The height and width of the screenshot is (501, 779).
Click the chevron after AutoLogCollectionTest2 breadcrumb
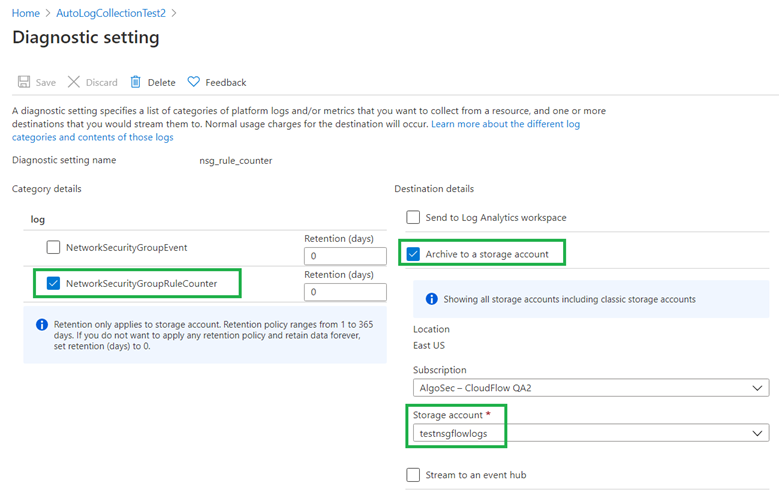[173, 13]
